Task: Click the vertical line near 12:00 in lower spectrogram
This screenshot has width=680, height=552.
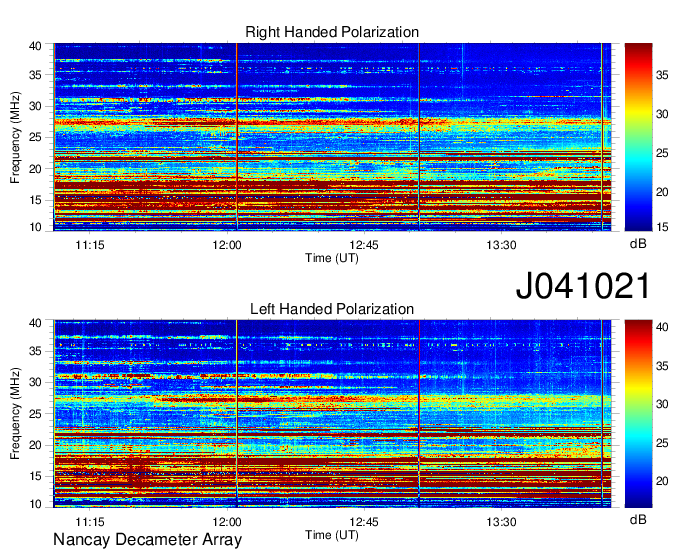Action: [237, 414]
